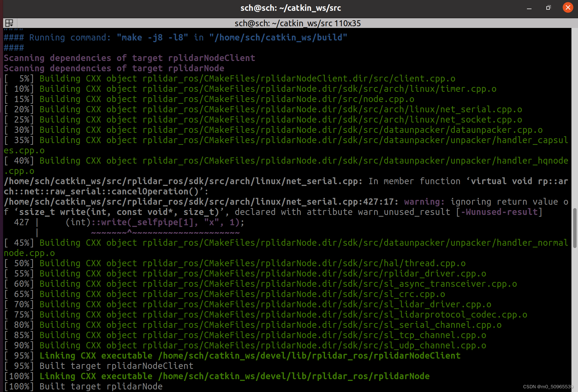Screen dimensions: 578x392
Task: Close the terminal window
Action: point(568,8)
